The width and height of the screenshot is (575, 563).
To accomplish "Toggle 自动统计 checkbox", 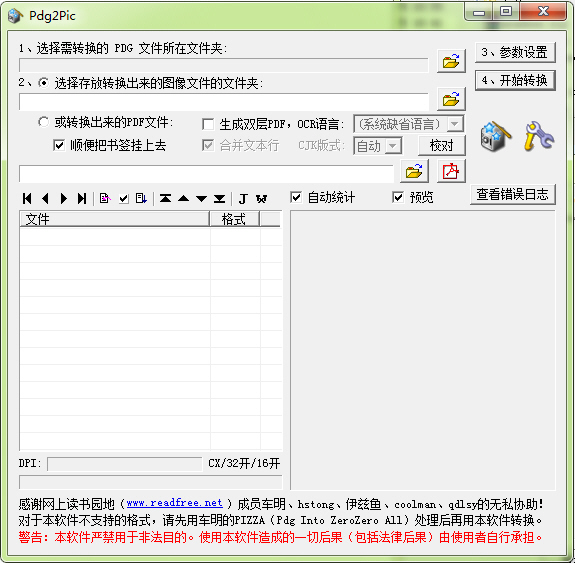I will (x=296, y=197).
